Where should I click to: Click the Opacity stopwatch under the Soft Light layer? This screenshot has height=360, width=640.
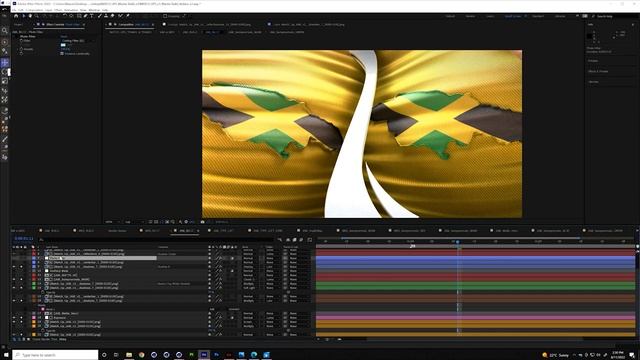coord(42,292)
